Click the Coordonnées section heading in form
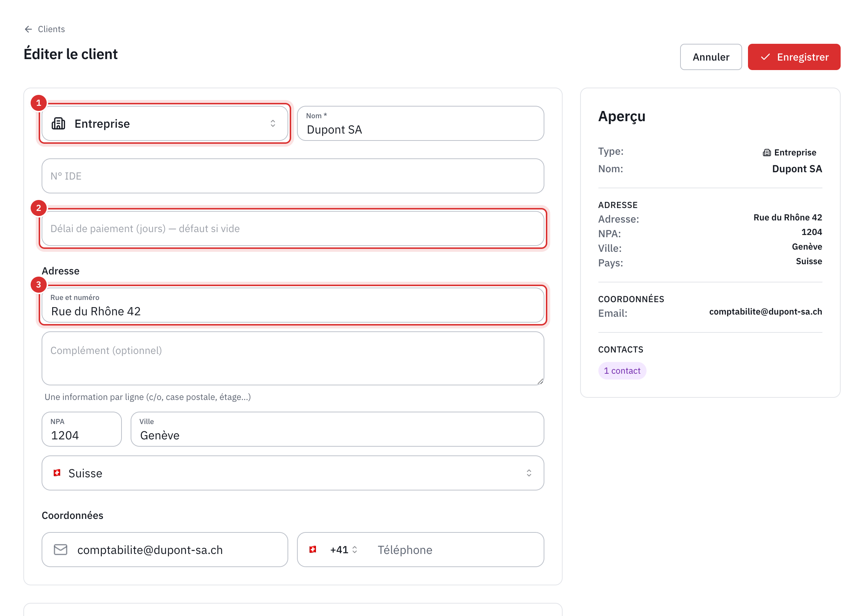This screenshot has height=616, width=864. (x=73, y=516)
